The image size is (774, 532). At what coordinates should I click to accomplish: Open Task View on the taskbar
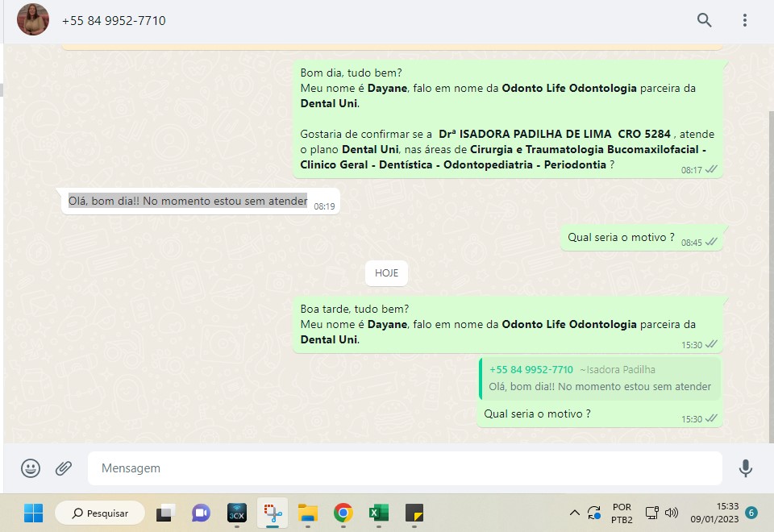point(166,513)
